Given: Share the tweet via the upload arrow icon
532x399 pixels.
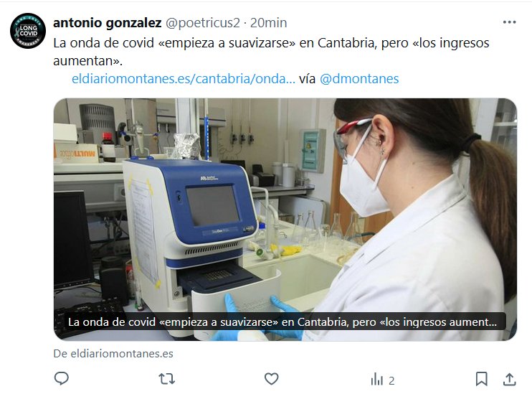Looking at the screenshot, I should [x=509, y=379].
